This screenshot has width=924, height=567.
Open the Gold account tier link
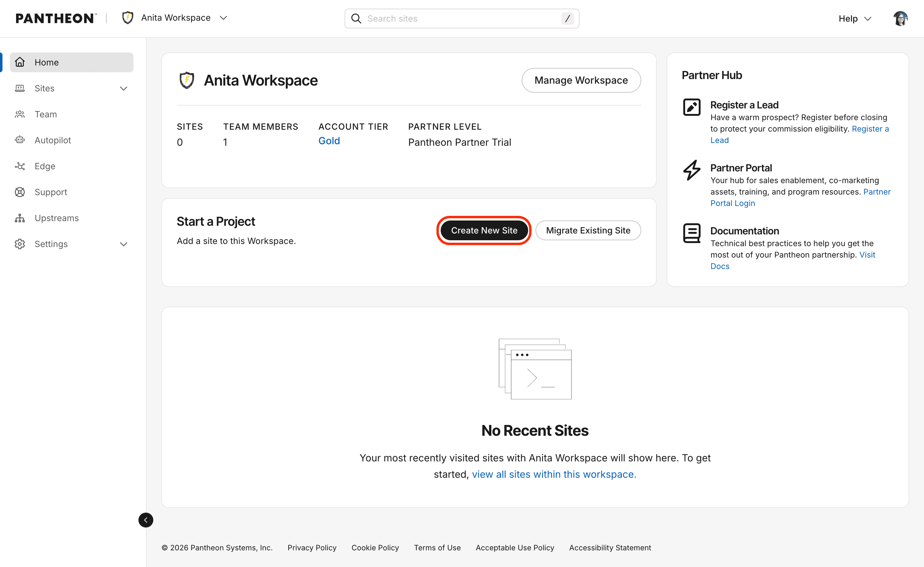point(329,141)
